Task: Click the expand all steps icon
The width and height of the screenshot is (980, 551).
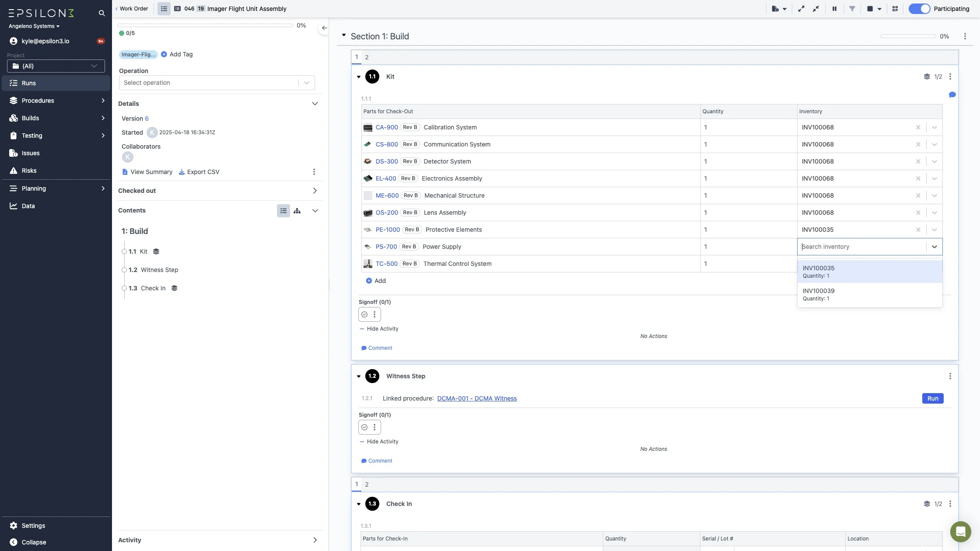Action: click(801, 9)
